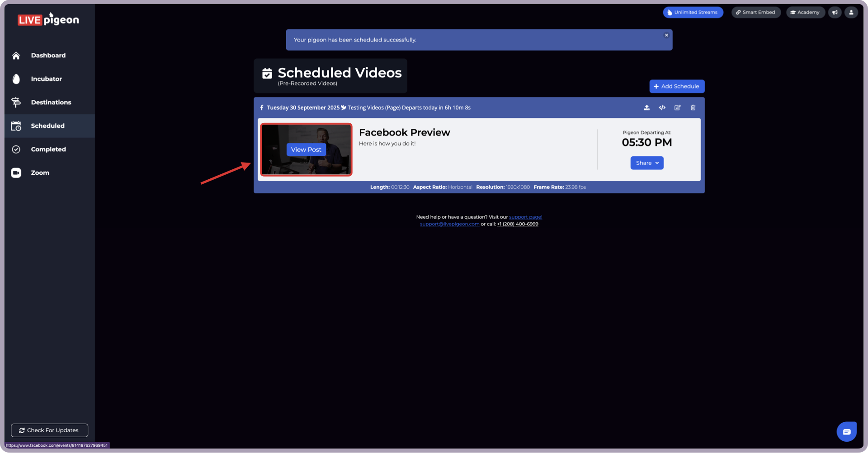Click the Completed checkmark circle icon
The width and height of the screenshot is (868, 453).
(x=16, y=149)
